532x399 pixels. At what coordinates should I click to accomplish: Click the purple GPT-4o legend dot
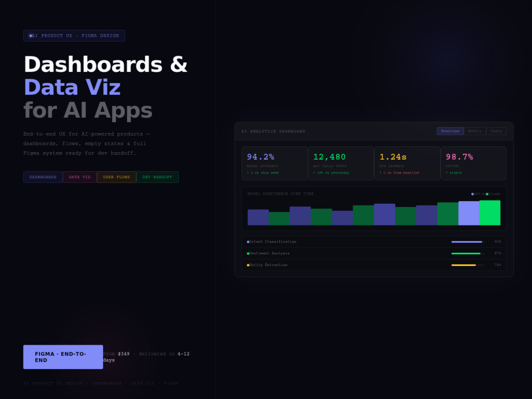click(x=472, y=194)
